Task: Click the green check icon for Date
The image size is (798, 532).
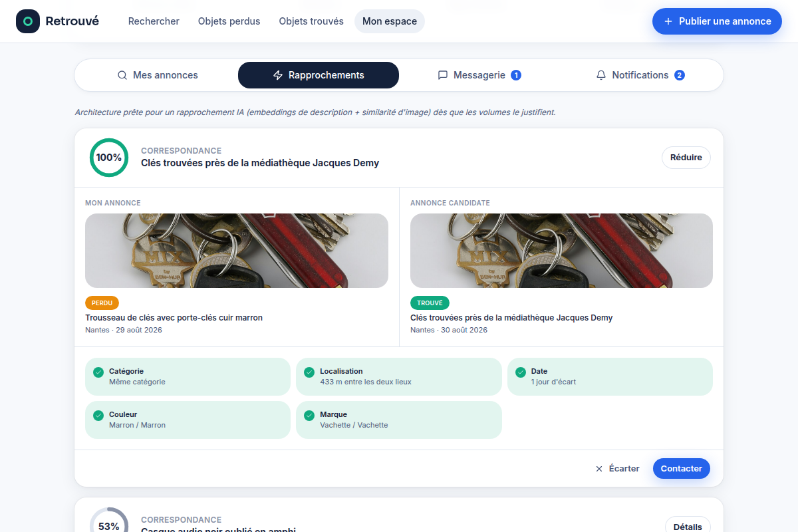Action: click(520, 372)
